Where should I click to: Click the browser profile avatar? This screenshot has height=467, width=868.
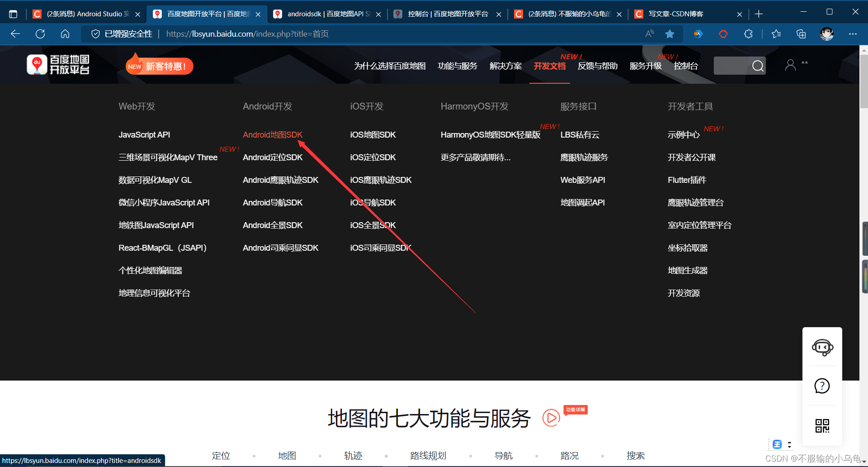pos(827,34)
